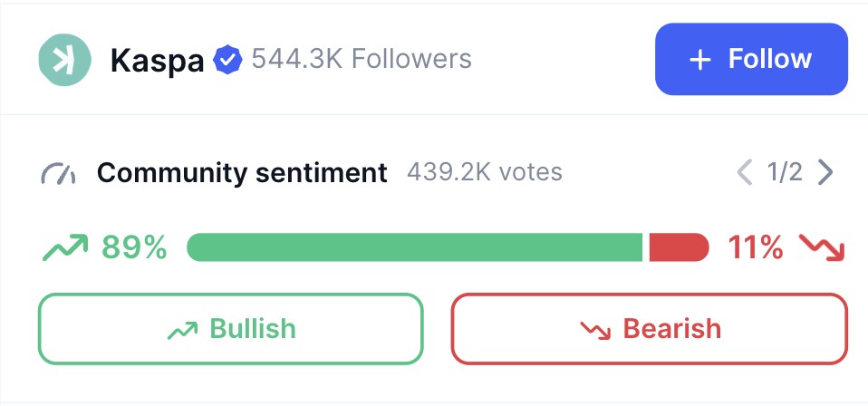Follow the Kaspa profile
This screenshot has width=868, height=406.
751,60
